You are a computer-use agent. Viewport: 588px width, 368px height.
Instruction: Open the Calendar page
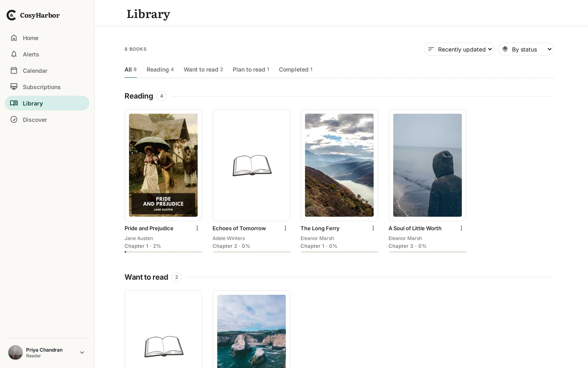click(x=47, y=70)
